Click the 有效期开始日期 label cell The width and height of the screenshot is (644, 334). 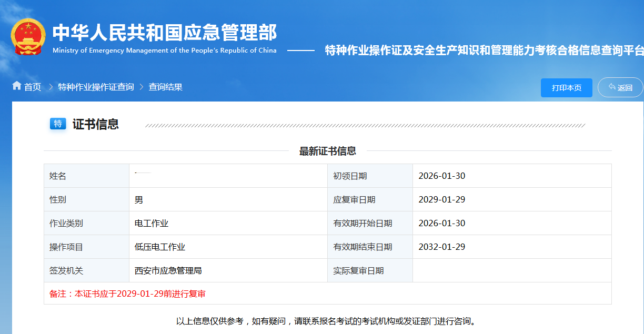click(x=370, y=223)
